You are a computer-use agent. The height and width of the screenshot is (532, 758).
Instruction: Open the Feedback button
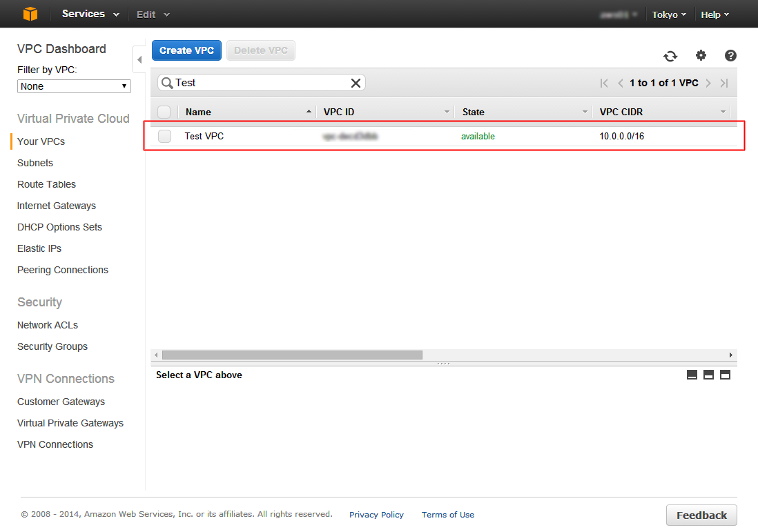pos(701,515)
